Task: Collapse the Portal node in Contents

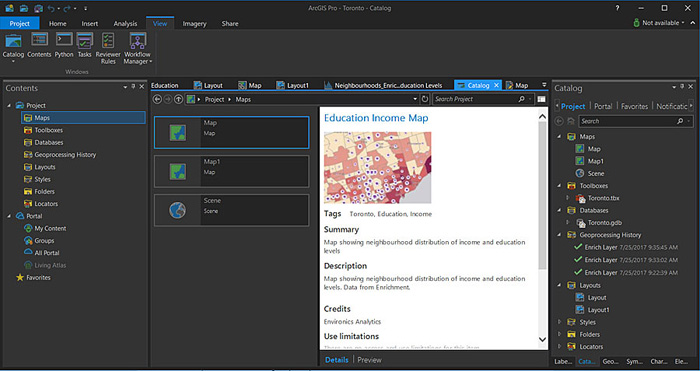Action: pyautogui.click(x=9, y=216)
